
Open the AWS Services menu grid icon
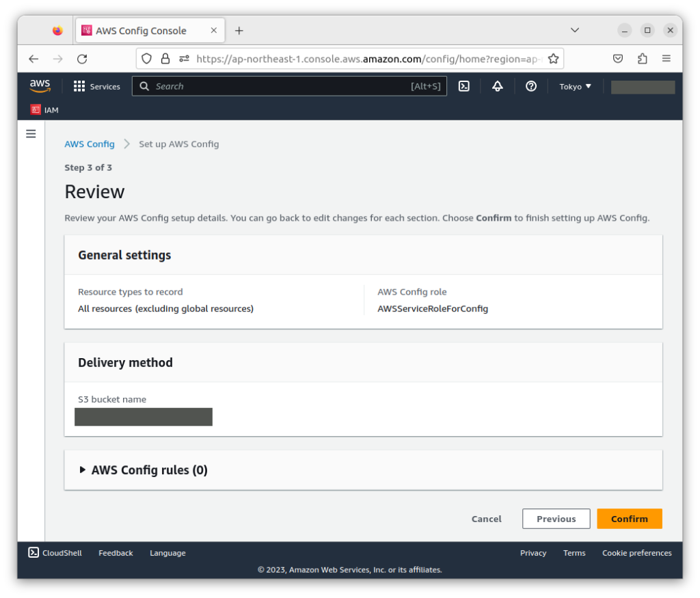[79, 86]
